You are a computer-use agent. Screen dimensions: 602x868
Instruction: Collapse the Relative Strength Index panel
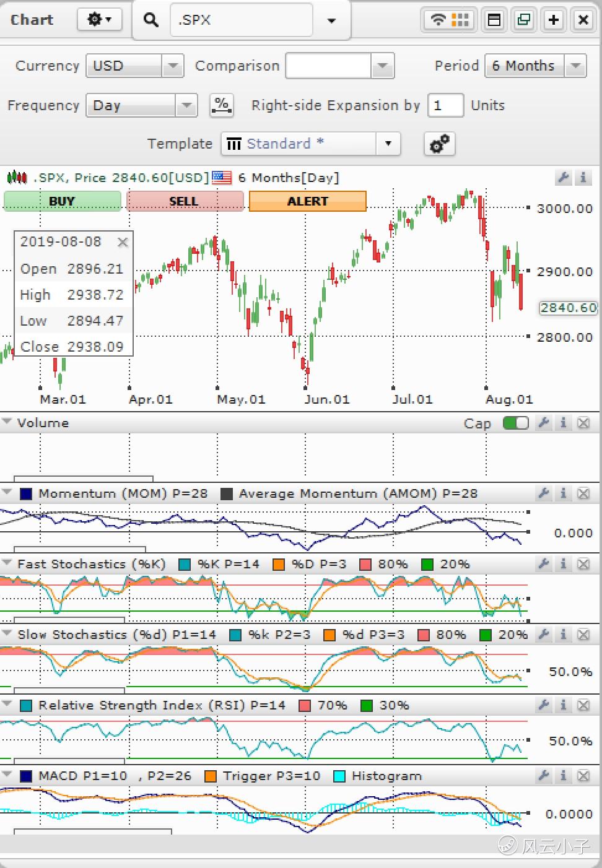[x=7, y=705]
